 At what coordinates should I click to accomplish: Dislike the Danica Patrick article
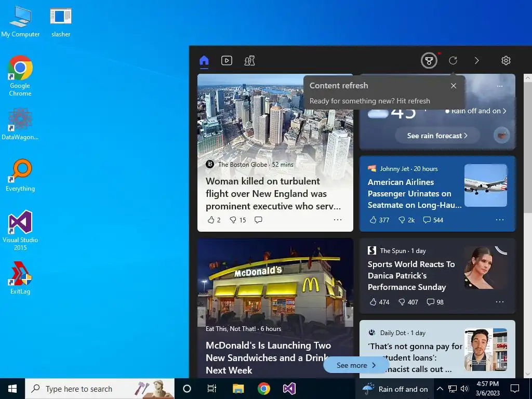[x=408, y=302]
